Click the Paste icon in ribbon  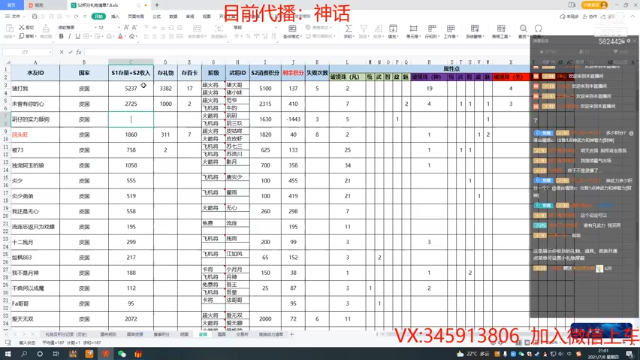9,28
